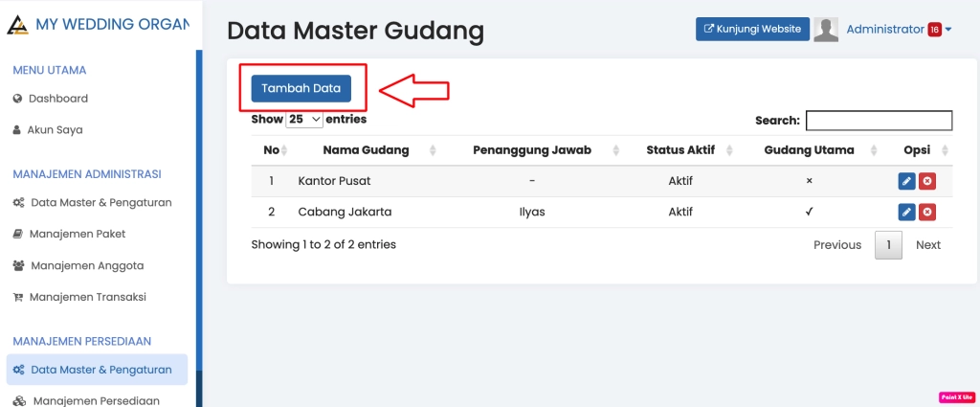Open the Show entries count dropdown
Screen dimensions: 980x407
click(304, 120)
